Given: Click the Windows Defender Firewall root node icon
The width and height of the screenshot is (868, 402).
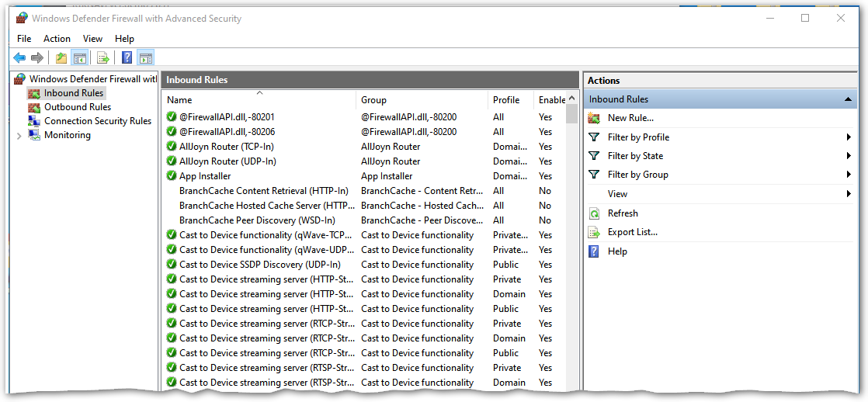Looking at the screenshot, I should [20, 79].
